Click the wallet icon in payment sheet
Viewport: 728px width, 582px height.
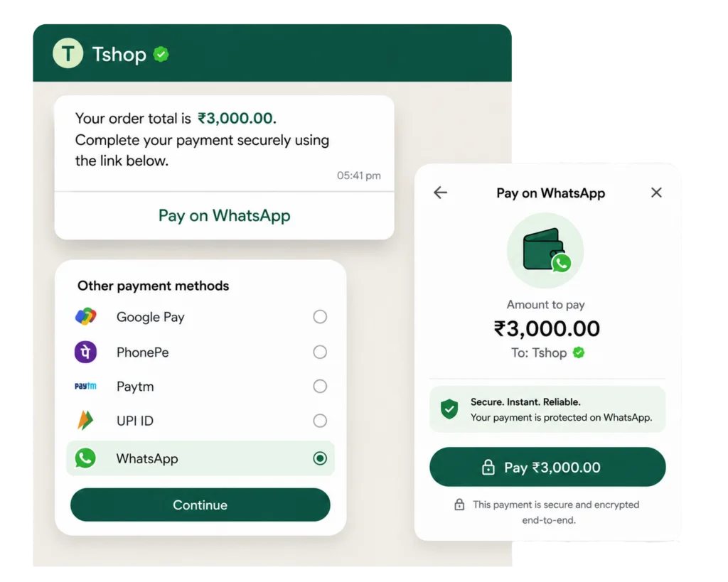[x=545, y=251]
